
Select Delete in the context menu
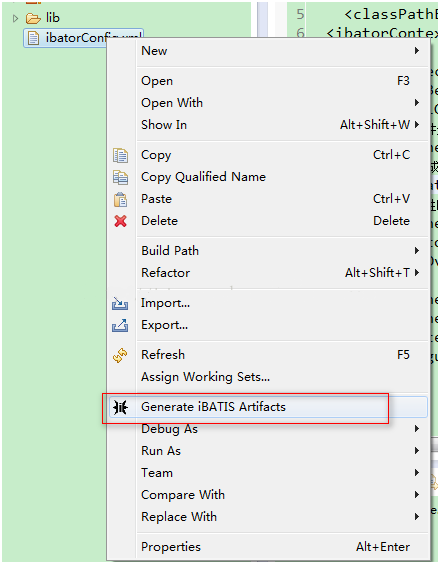[267, 221]
